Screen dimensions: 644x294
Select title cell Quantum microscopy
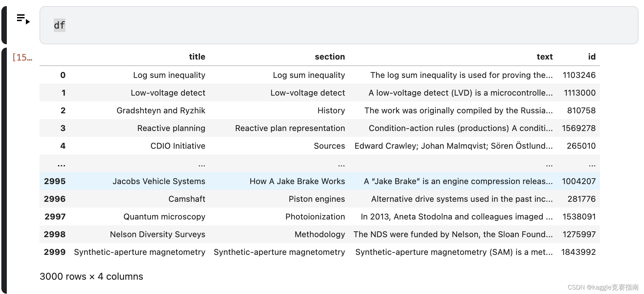click(x=164, y=217)
